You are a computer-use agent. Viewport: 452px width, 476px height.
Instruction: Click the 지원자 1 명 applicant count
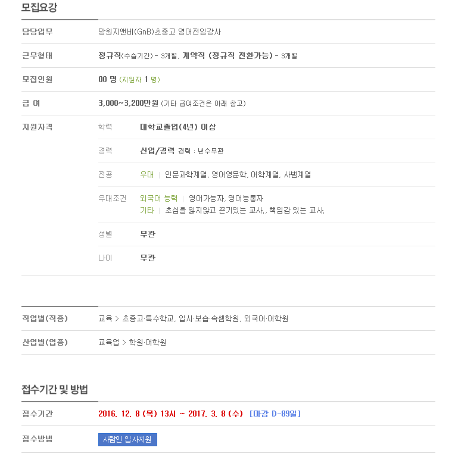[139, 80]
